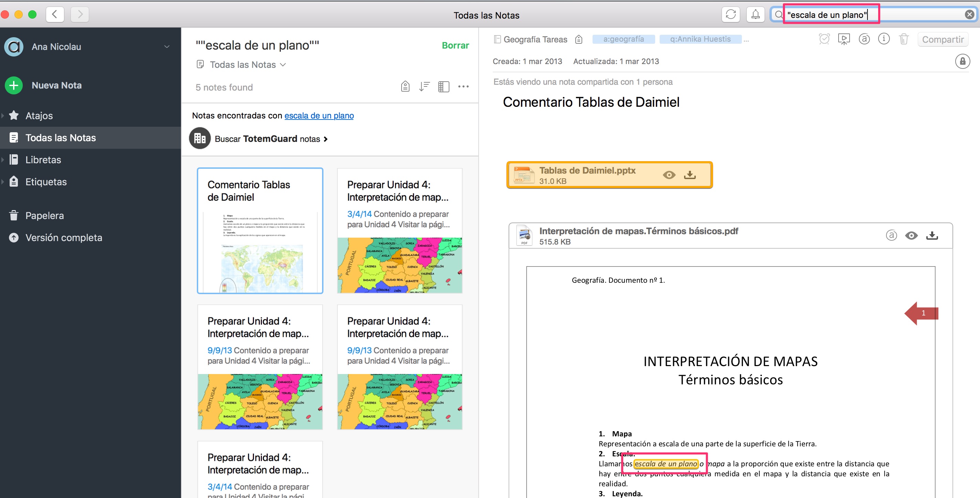This screenshot has width=980, height=498.
Task: Open the Ana Nicolau account menu
Action: [166, 46]
